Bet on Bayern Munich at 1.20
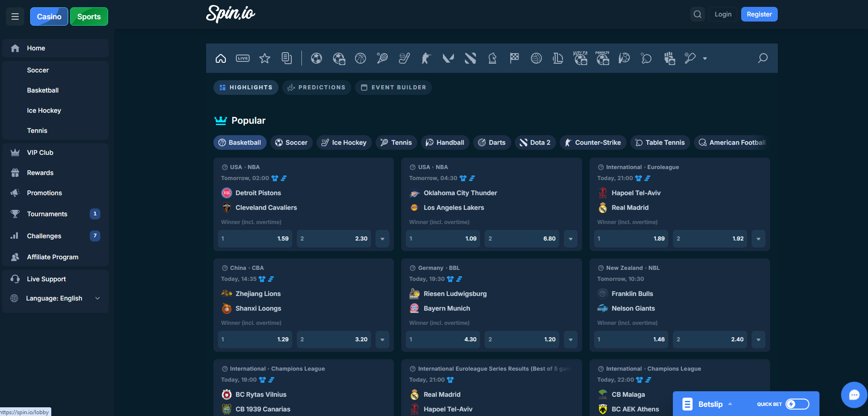 coord(522,339)
